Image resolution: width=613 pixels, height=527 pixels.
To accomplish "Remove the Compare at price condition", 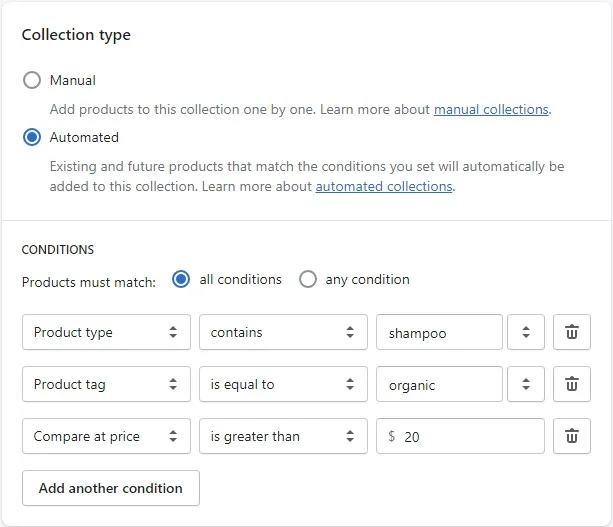I will (x=571, y=436).
